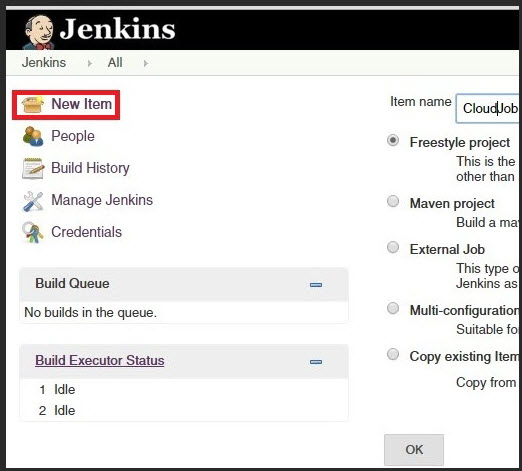This screenshot has width=522, height=471.
Task: Open the dropdown arrow after All breadcrumb
Action: (x=145, y=63)
